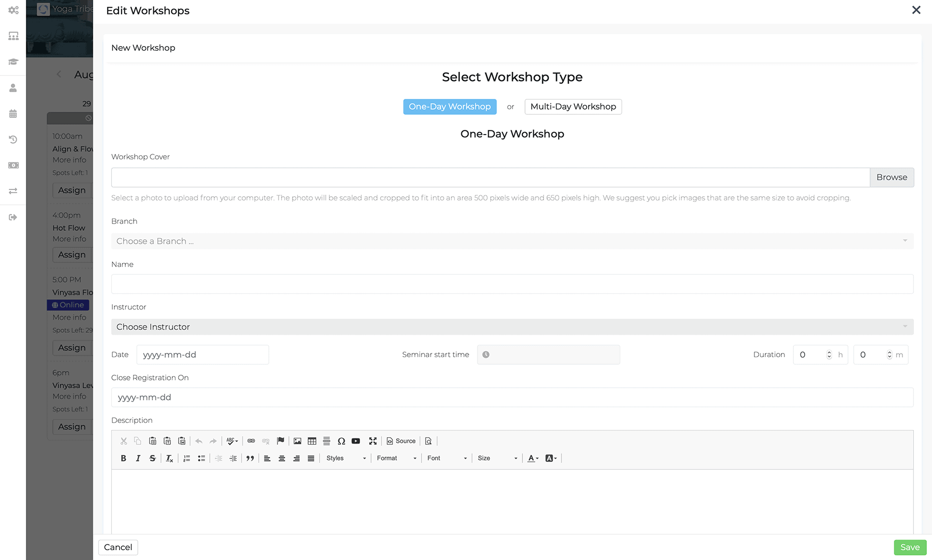
Task: Toggle strikethrough formatting
Action: [152, 458]
